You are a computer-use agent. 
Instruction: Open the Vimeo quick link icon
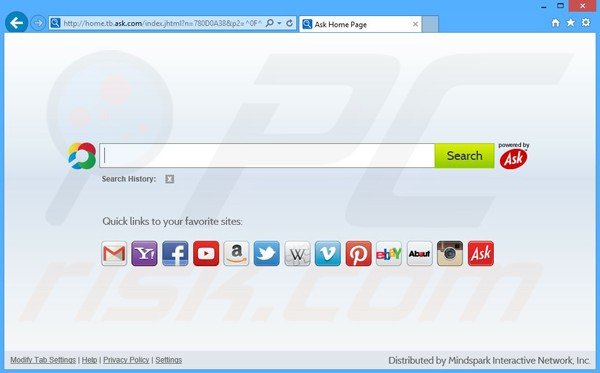[328, 253]
